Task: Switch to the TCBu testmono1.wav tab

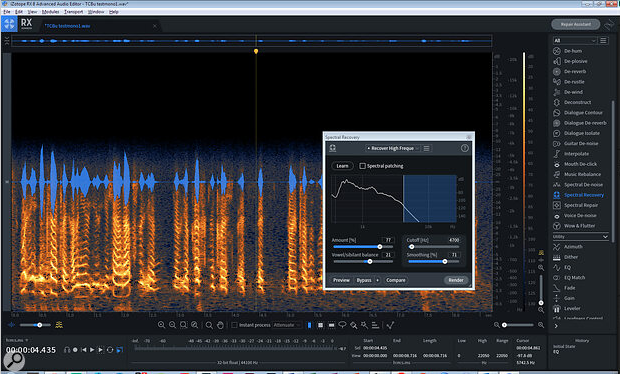Action: pyautogui.click(x=100, y=26)
